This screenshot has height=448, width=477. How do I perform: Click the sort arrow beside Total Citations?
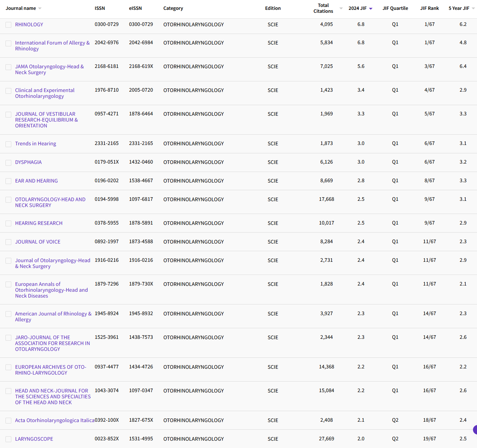(x=341, y=8)
